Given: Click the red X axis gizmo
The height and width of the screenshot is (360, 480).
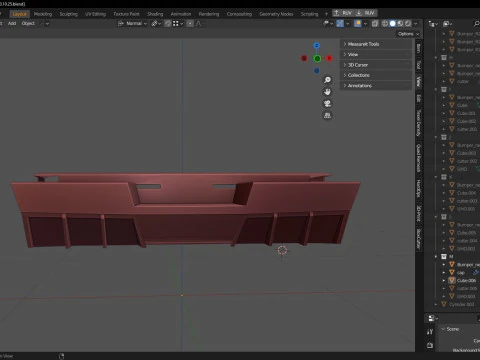Looking at the screenshot, I should tap(329, 58).
